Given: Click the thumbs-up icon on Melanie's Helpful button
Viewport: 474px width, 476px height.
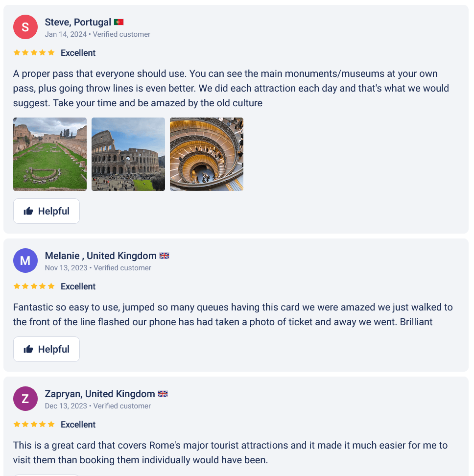Looking at the screenshot, I should [27, 349].
